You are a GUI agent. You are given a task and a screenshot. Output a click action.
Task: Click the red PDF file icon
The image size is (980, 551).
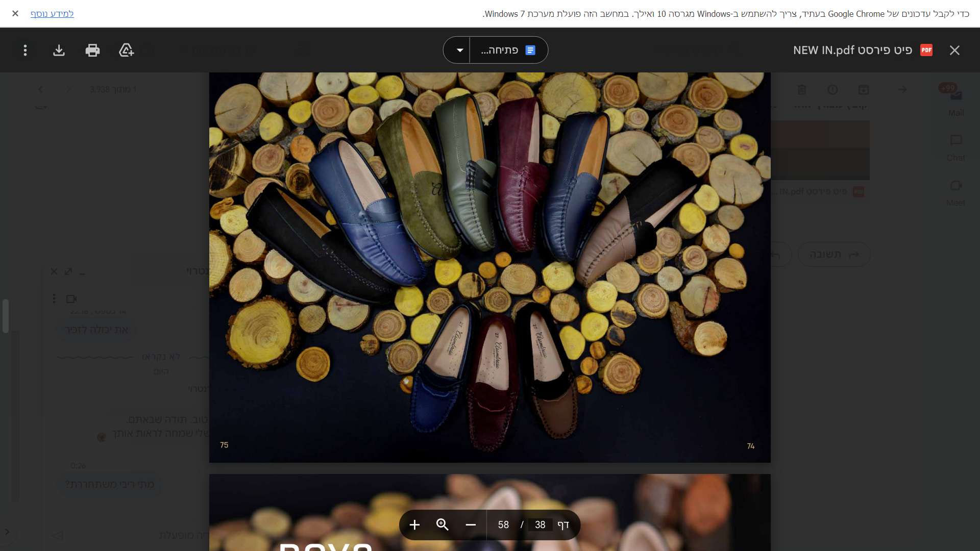tap(926, 50)
